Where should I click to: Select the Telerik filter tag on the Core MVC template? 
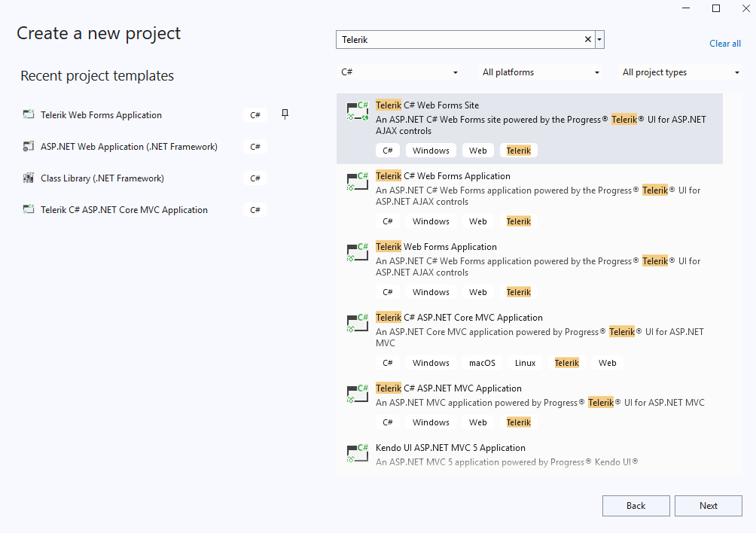pyautogui.click(x=566, y=362)
